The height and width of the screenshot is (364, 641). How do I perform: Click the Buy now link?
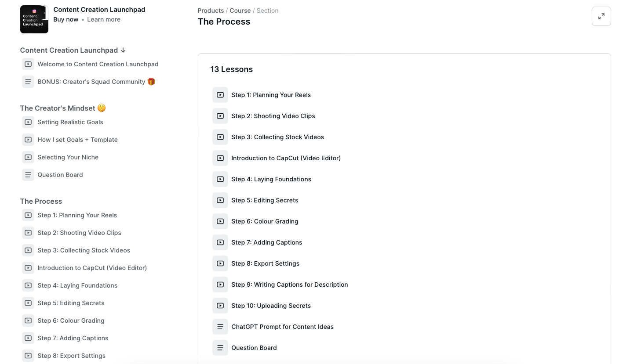[66, 19]
